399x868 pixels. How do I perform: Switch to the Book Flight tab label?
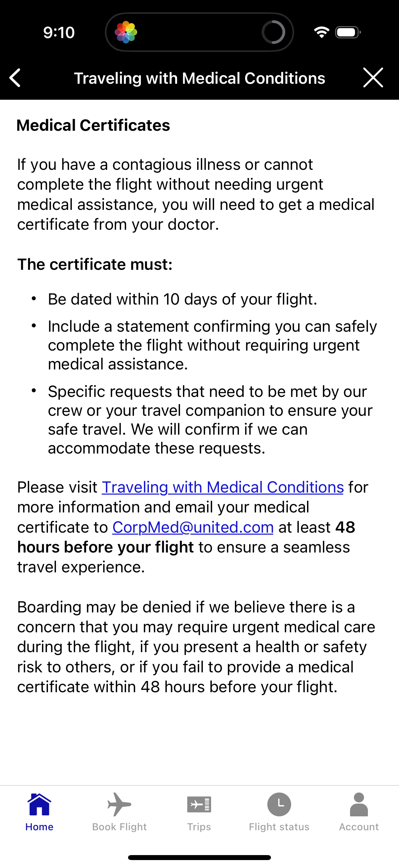(x=119, y=827)
